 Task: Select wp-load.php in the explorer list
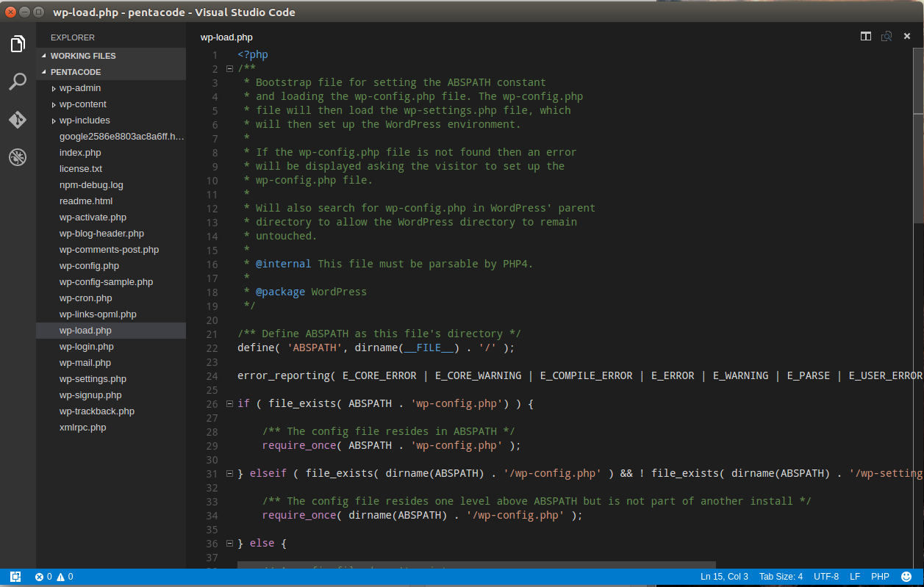[111, 331]
